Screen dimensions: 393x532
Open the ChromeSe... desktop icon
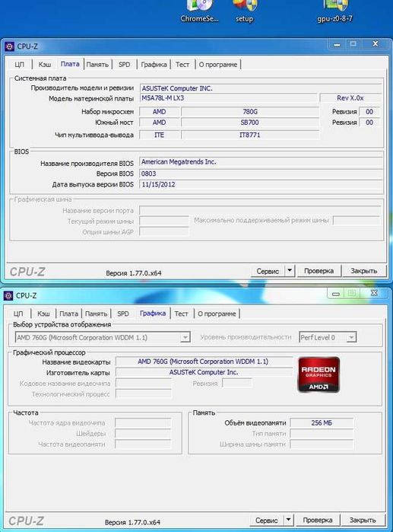pyautogui.click(x=199, y=12)
